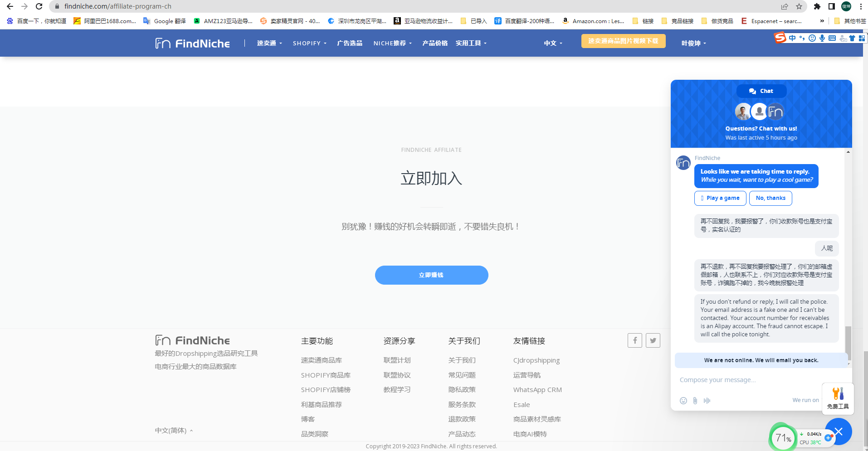This screenshot has height=451, width=868.
Task: Open the Amazon.com bookmark
Action: point(593,21)
